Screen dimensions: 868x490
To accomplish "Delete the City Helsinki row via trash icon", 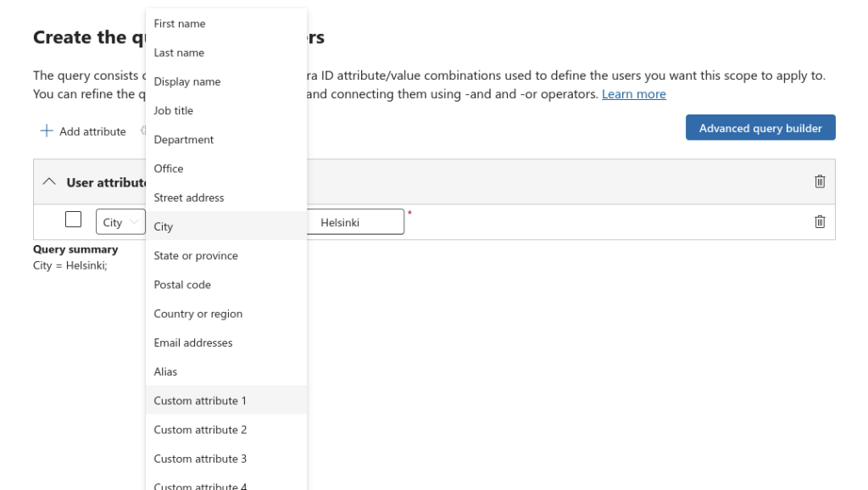I will (820, 222).
